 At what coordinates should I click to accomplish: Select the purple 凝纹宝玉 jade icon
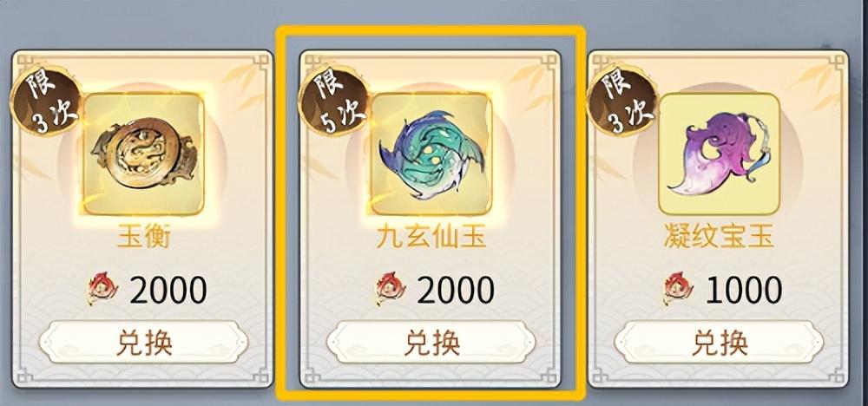click(x=719, y=154)
